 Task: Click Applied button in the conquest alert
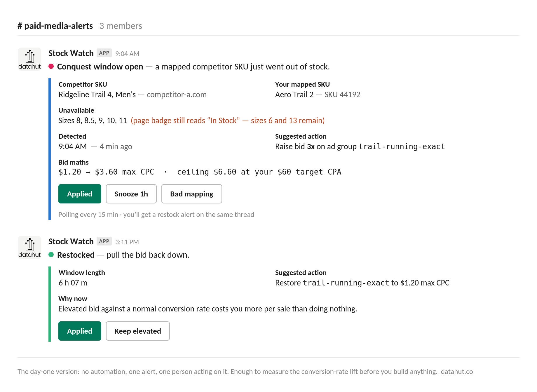(80, 194)
